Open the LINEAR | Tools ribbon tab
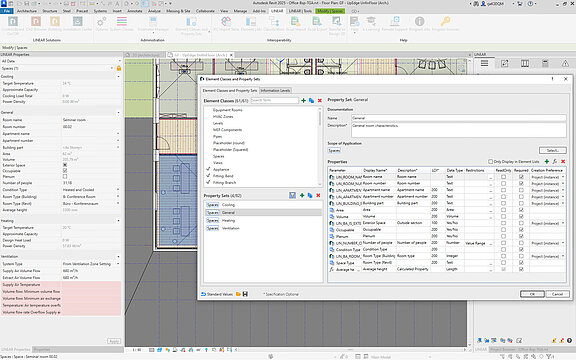 coord(300,11)
